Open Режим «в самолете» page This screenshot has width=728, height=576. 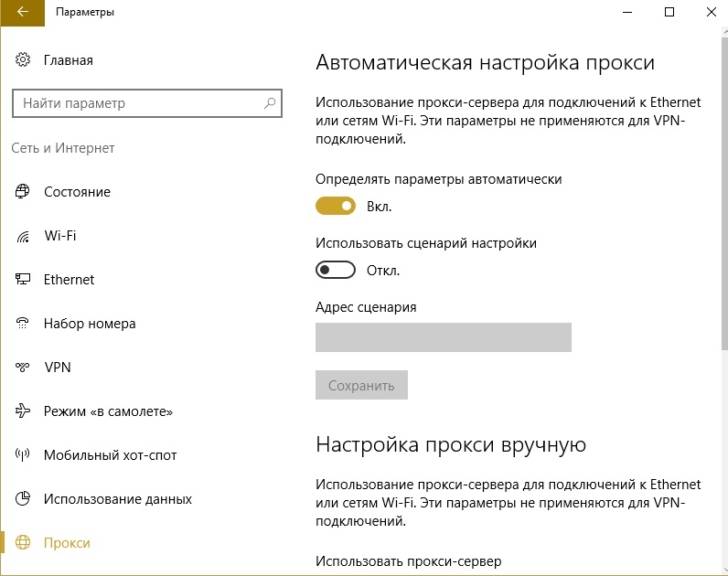[x=108, y=411]
